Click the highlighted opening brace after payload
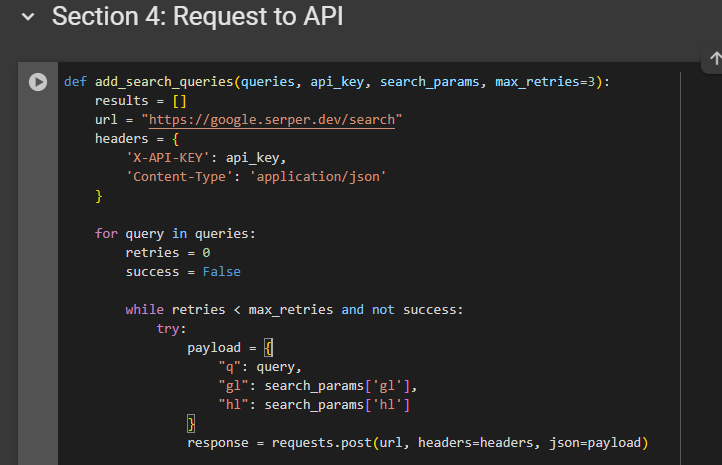Screen dimensions: 722x465 point(268,348)
